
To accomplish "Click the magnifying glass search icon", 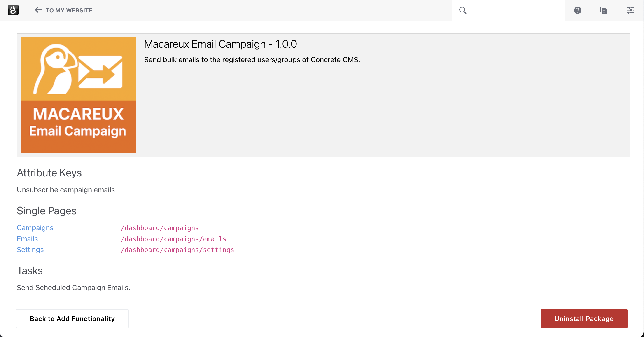I will point(462,10).
